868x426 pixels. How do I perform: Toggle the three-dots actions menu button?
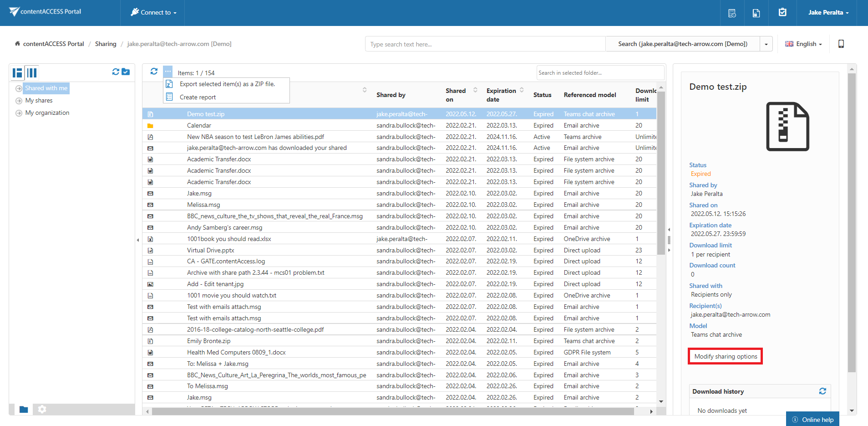[x=168, y=72]
